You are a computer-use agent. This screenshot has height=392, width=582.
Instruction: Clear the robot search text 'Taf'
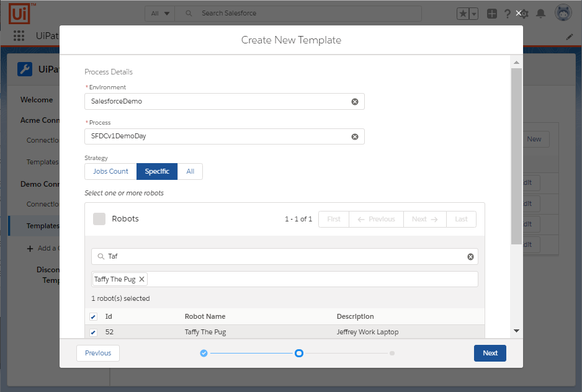470,257
